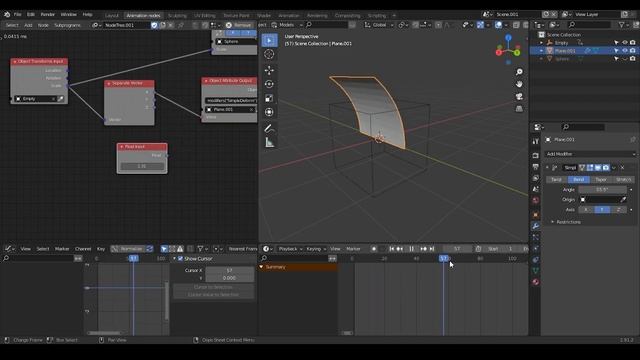Toggle render camera icon for Empty in outliner

point(632,42)
